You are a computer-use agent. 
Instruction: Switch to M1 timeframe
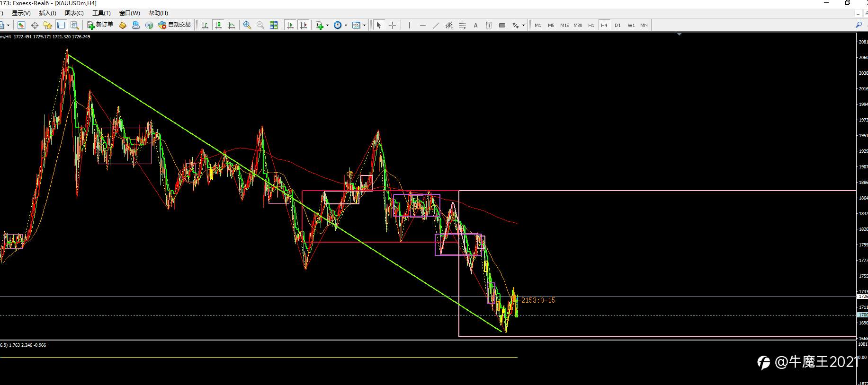click(538, 25)
